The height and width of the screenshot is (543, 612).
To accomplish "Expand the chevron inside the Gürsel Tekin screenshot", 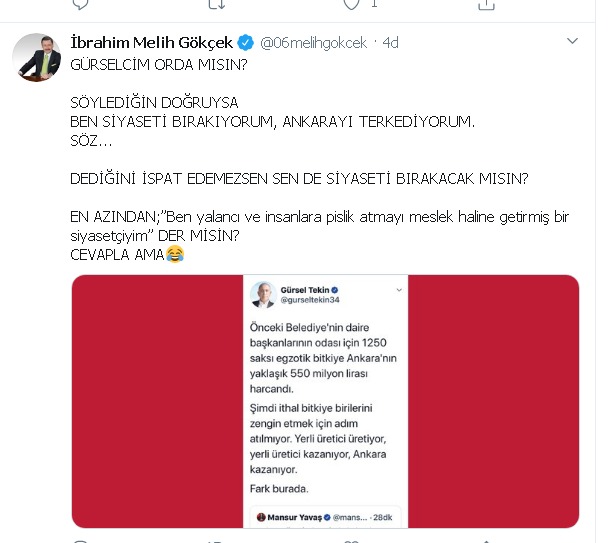I will [399, 290].
